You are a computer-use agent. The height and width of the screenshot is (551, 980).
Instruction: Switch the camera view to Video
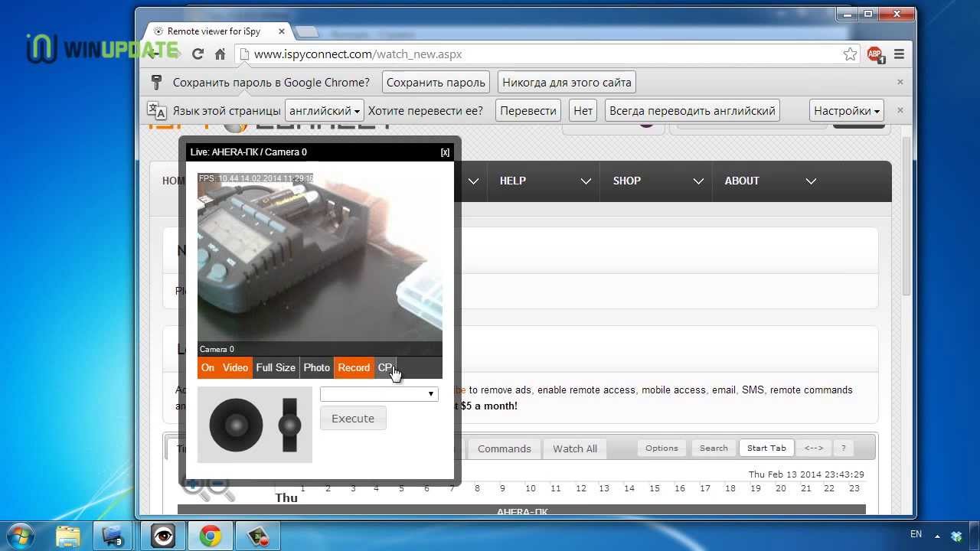tap(235, 367)
